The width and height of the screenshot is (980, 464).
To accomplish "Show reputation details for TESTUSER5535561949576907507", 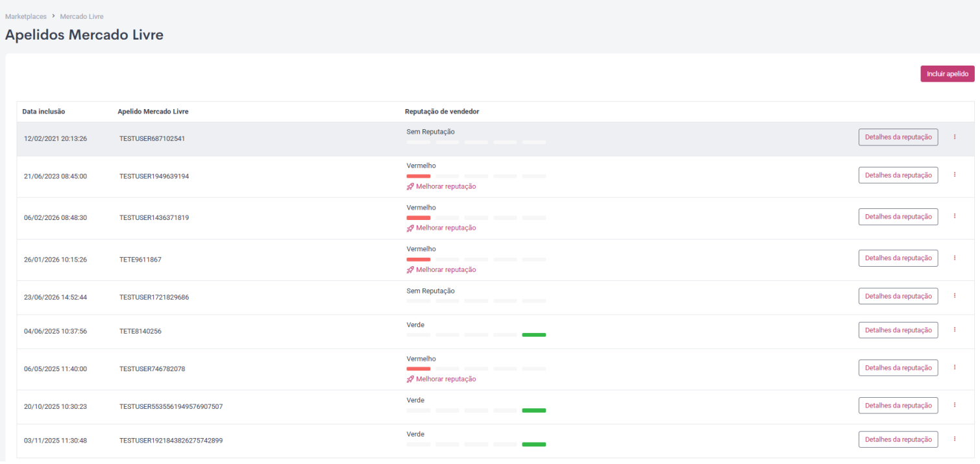I will coord(898,406).
